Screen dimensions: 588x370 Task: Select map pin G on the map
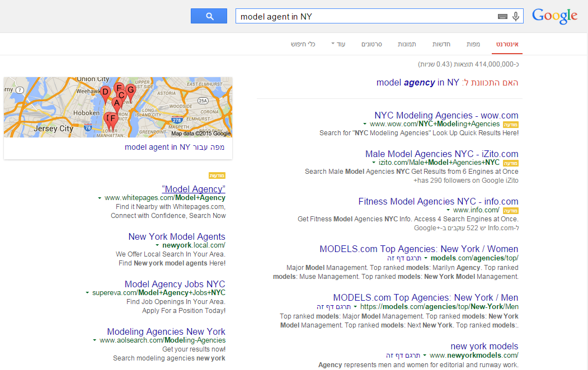[130, 90]
